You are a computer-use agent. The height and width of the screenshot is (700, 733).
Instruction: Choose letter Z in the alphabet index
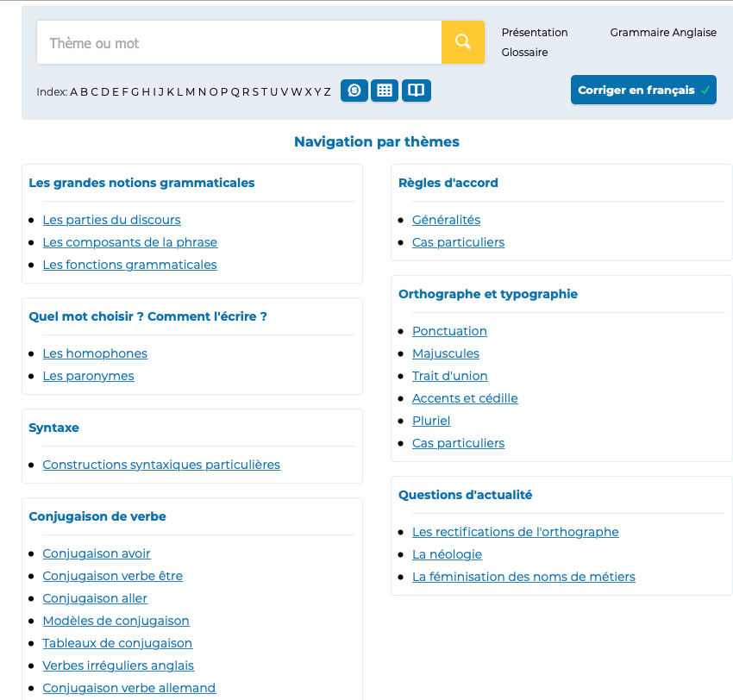(327, 92)
